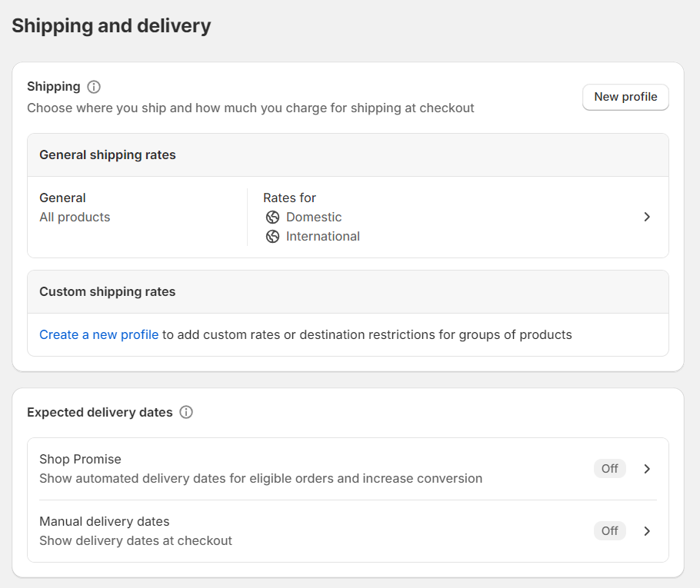Click the info icon next to Shipping

tap(94, 87)
